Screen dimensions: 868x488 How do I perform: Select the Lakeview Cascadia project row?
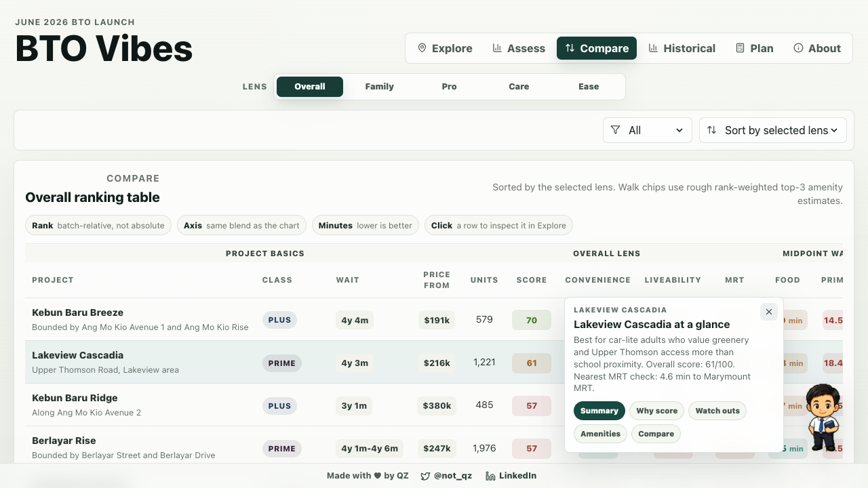point(434,362)
